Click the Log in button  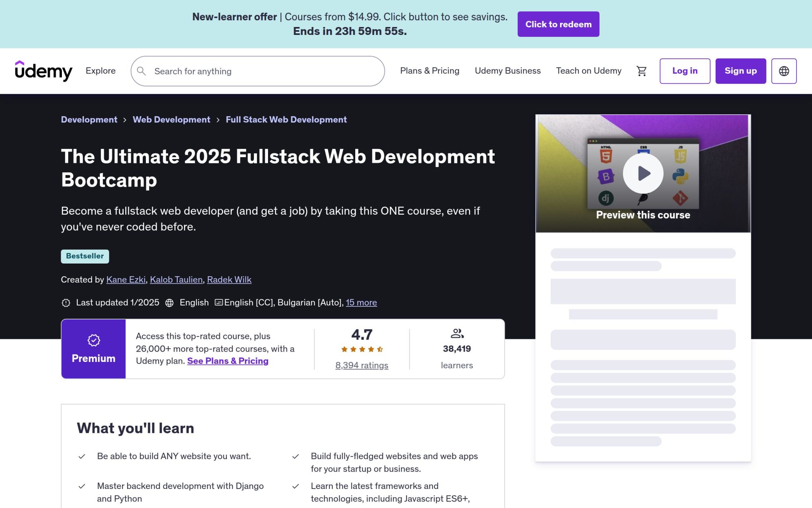[685, 71]
